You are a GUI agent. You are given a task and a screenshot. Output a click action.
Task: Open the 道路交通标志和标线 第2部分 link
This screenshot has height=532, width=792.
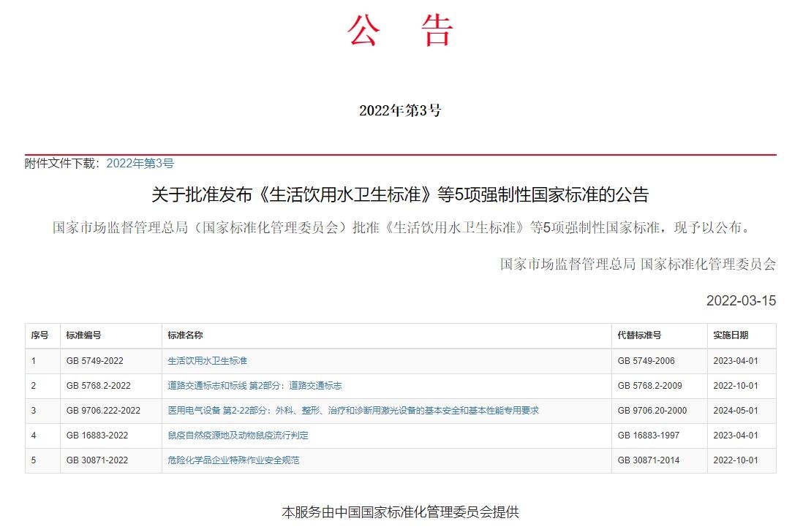[254, 386]
